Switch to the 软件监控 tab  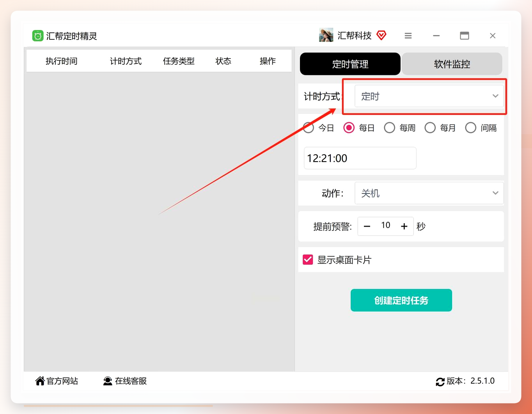click(452, 64)
